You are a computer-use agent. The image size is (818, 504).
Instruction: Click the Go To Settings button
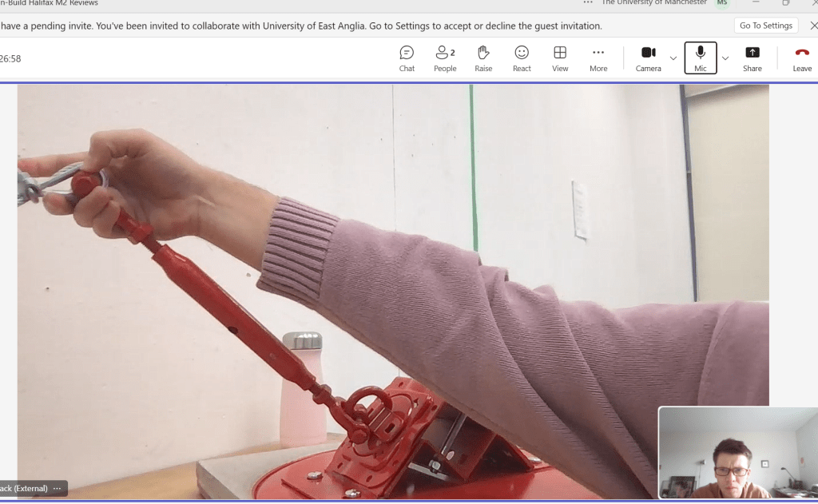tap(765, 26)
